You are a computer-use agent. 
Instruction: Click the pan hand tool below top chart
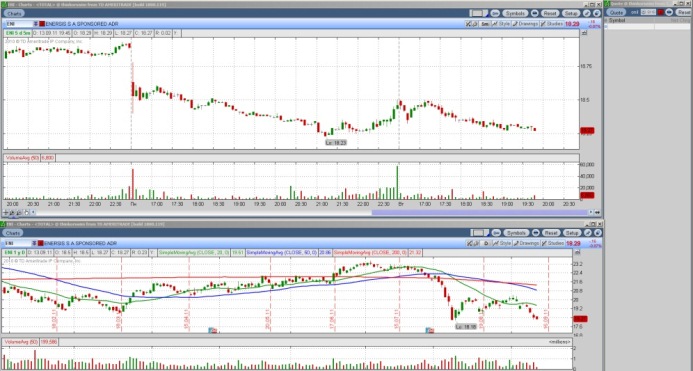point(26,213)
